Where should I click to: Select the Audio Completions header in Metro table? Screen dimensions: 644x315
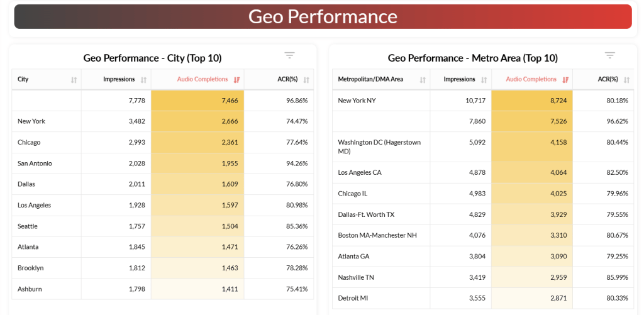click(531, 79)
